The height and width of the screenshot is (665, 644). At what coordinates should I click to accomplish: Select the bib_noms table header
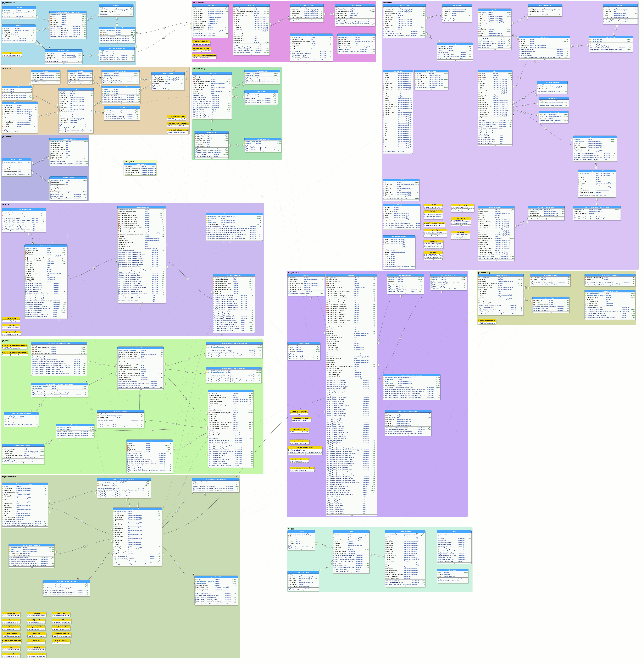pos(544,37)
